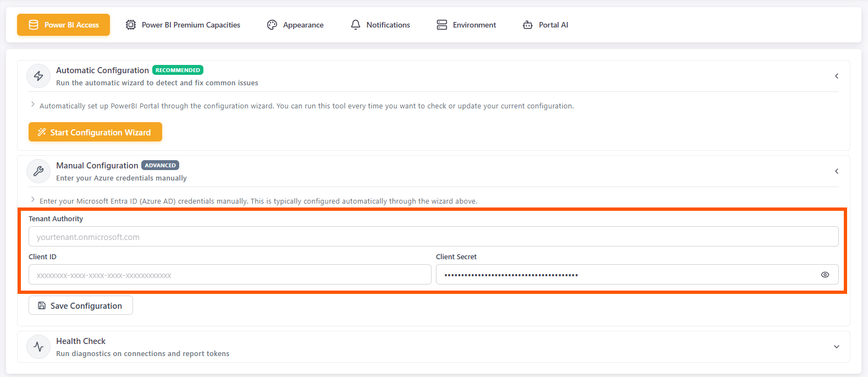
Task: Click the robot icon for Portal AI
Action: 528,25
